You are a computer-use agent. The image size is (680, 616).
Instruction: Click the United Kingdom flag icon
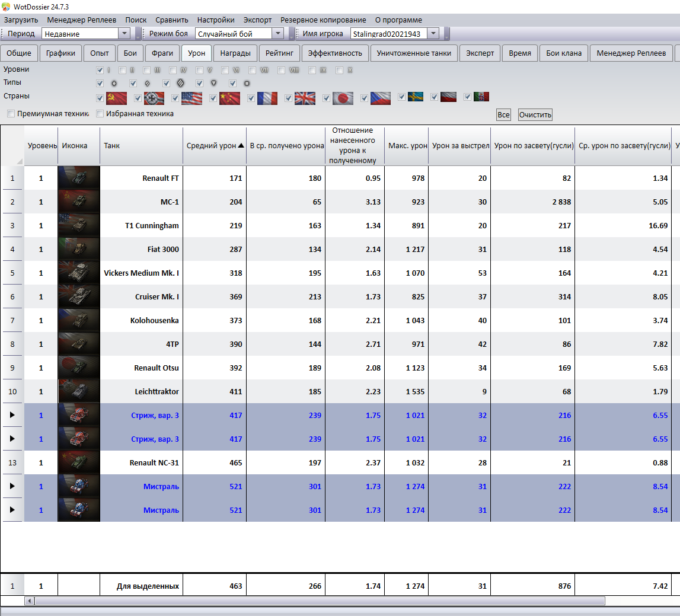pos(305,98)
